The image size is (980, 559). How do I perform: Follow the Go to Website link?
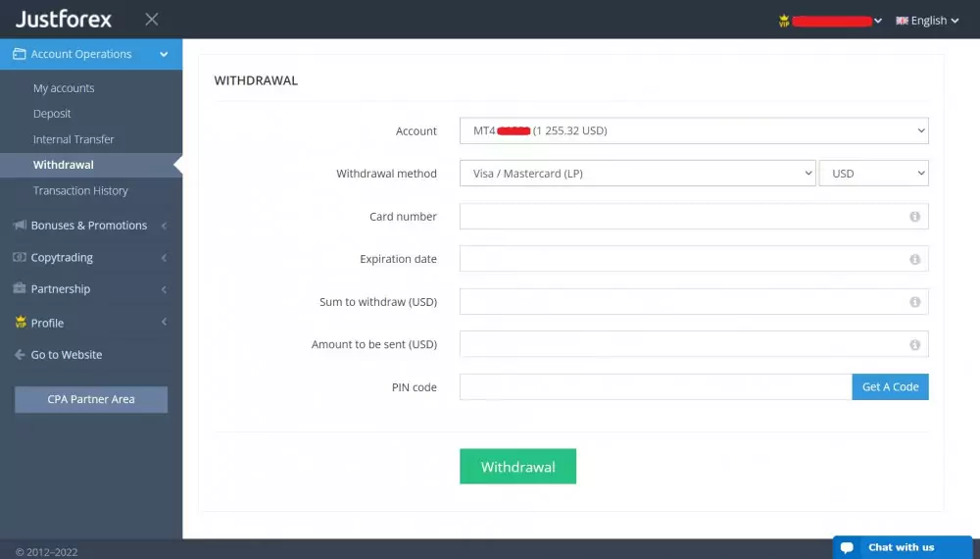pos(67,355)
